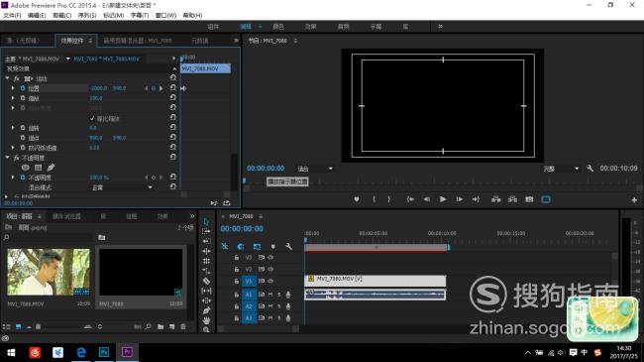Viewport: 644px width, 362px height.
Task: Solo audio track A2
Action: [x=279, y=306]
